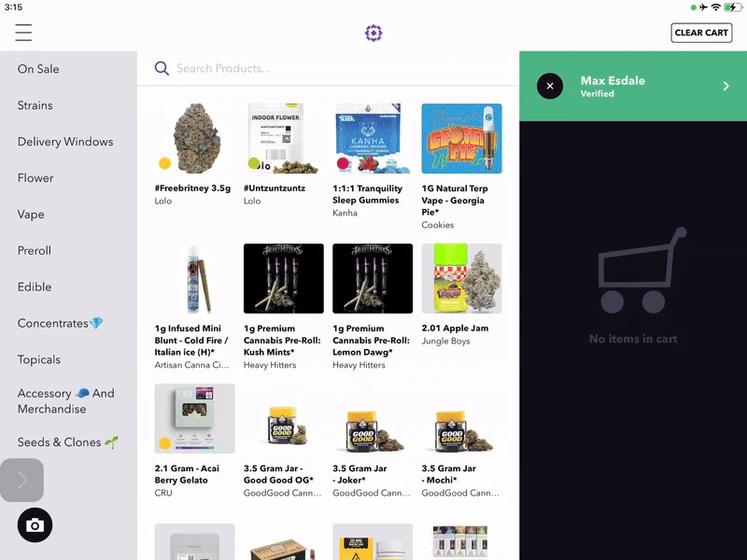Click Jungle Boys brand label
The image size is (747, 560).
(x=445, y=341)
